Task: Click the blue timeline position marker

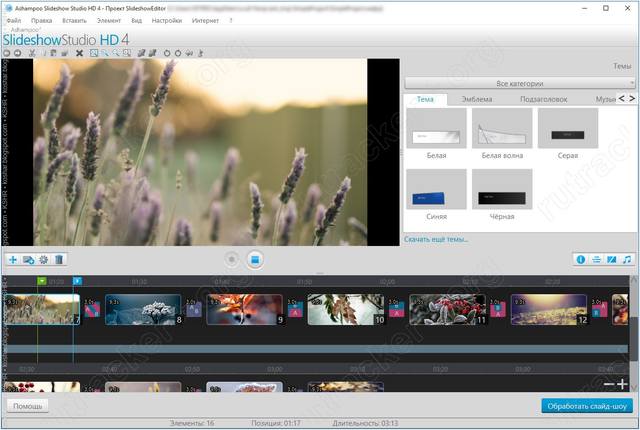Action: [x=77, y=281]
